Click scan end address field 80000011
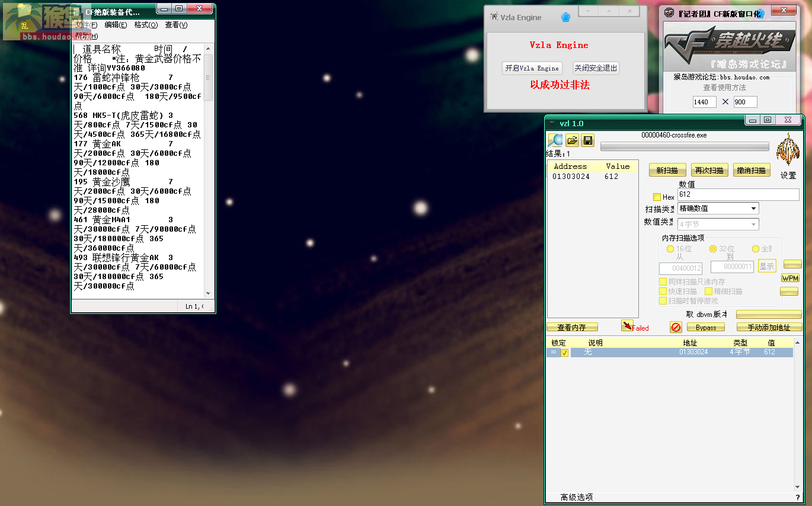This screenshot has height=506, width=812. click(732, 267)
